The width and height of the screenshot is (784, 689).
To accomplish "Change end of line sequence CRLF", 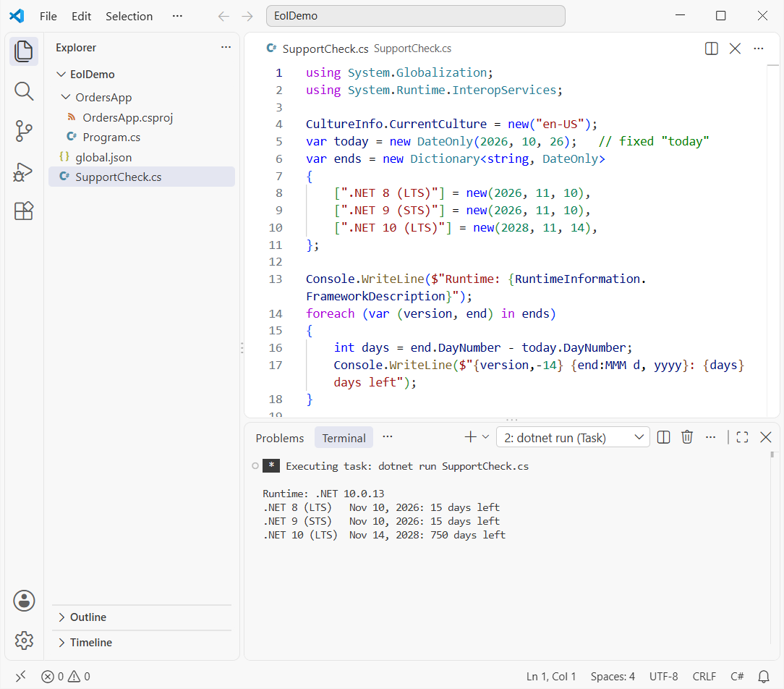I will click(x=704, y=677).
